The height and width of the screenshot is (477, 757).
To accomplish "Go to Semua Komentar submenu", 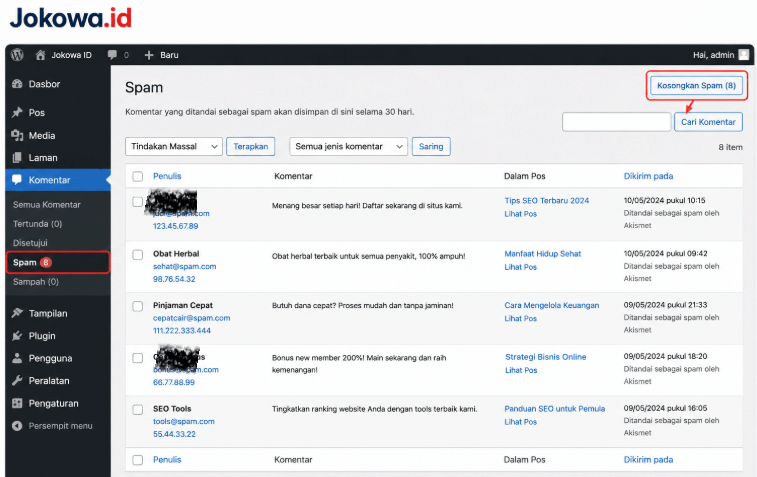I will click(x=47, y=205).
